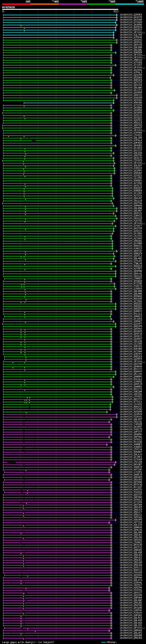Click the alignment bar of UniRef100_Q2HVE4
This screenshot has height=644, width=146.
pos(60,15)
